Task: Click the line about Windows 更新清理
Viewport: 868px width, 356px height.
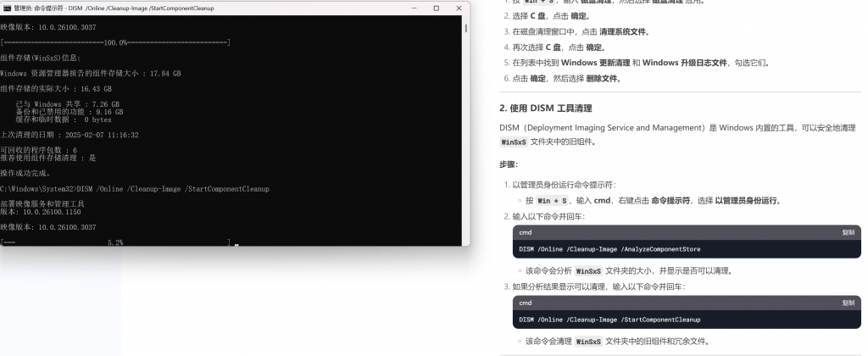Action: click(x=641, y=63)
